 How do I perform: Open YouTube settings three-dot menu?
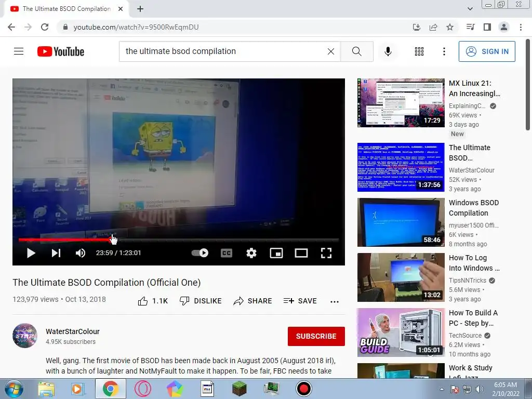(444, 51)
